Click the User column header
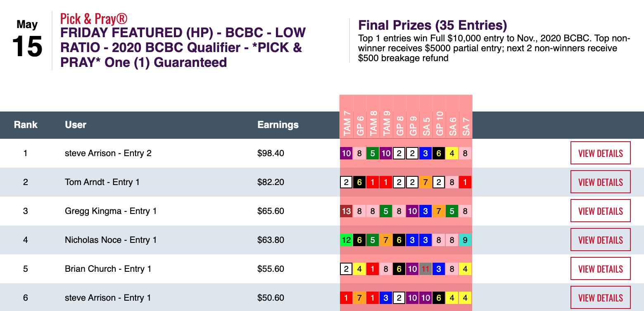 76,125
